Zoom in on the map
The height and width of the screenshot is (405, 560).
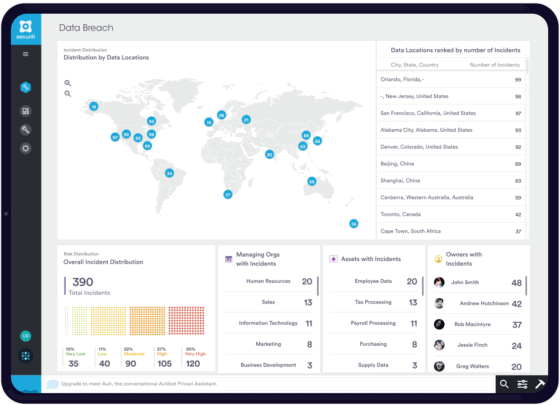(68, 83)
